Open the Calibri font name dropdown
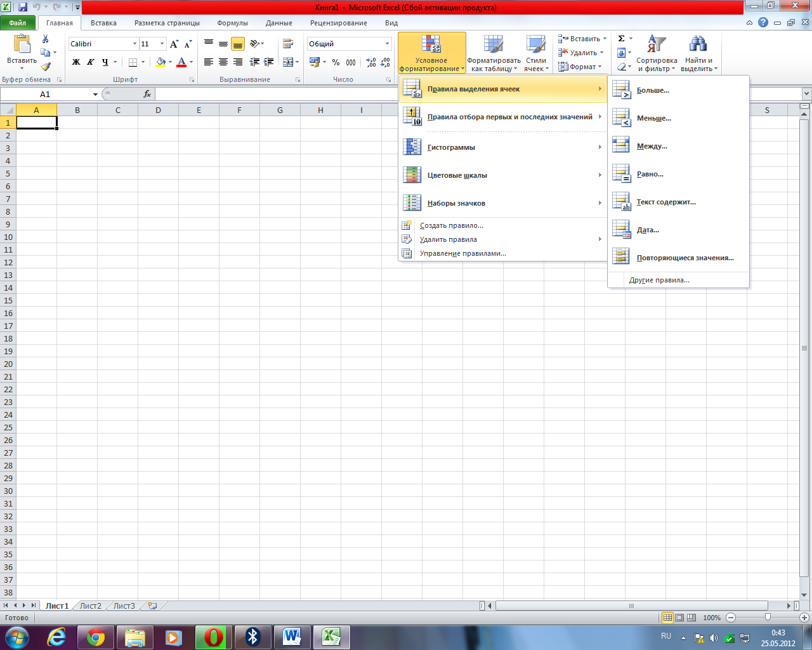The image size is (812, 650). click(x=135, y=44)
